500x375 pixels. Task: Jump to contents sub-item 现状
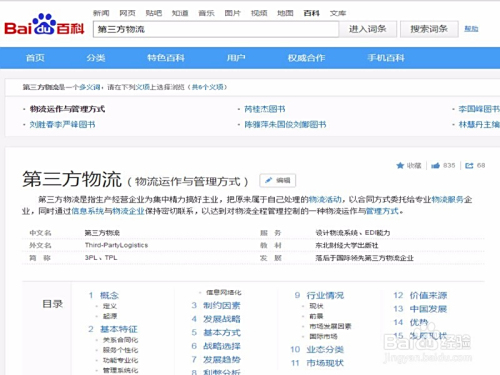pyautogui.click(x=316, y=306)
